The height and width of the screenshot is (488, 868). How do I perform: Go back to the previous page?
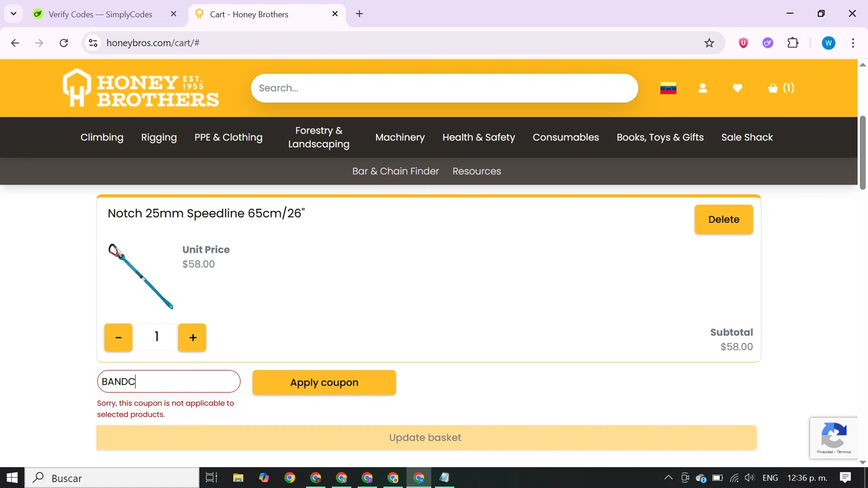(15, 43)
